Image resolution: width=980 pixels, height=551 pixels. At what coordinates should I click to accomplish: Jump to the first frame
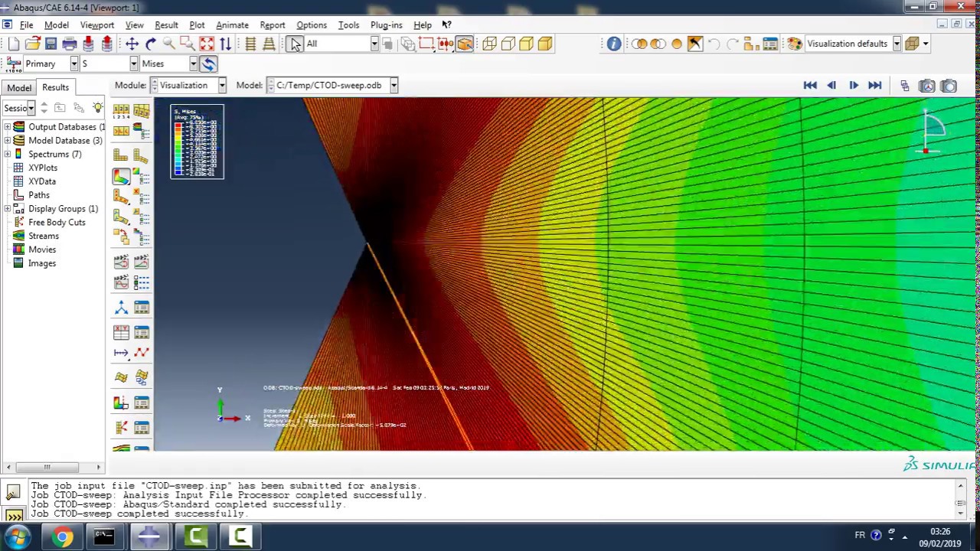[810, 86]
